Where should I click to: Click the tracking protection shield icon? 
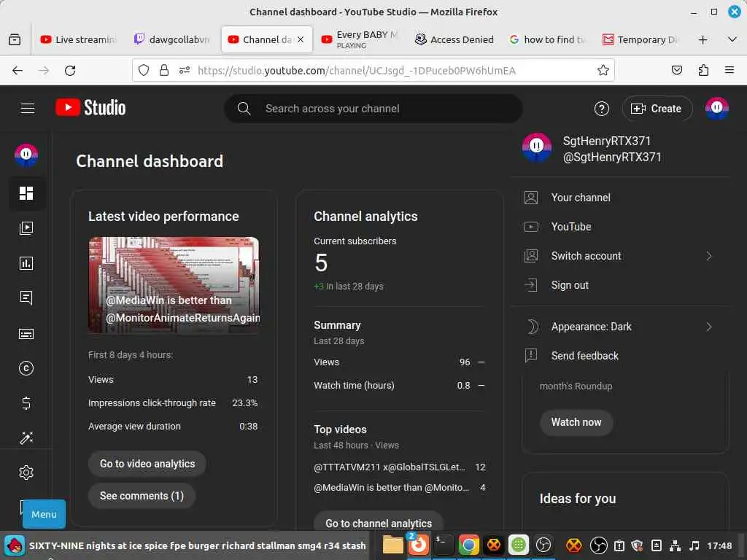click(144, 71)
